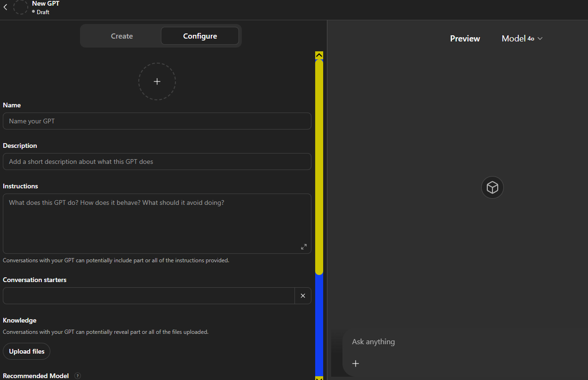Click the yellow scrollbar thumb
This screenshot has height=380, width=588.
[319, 165]
